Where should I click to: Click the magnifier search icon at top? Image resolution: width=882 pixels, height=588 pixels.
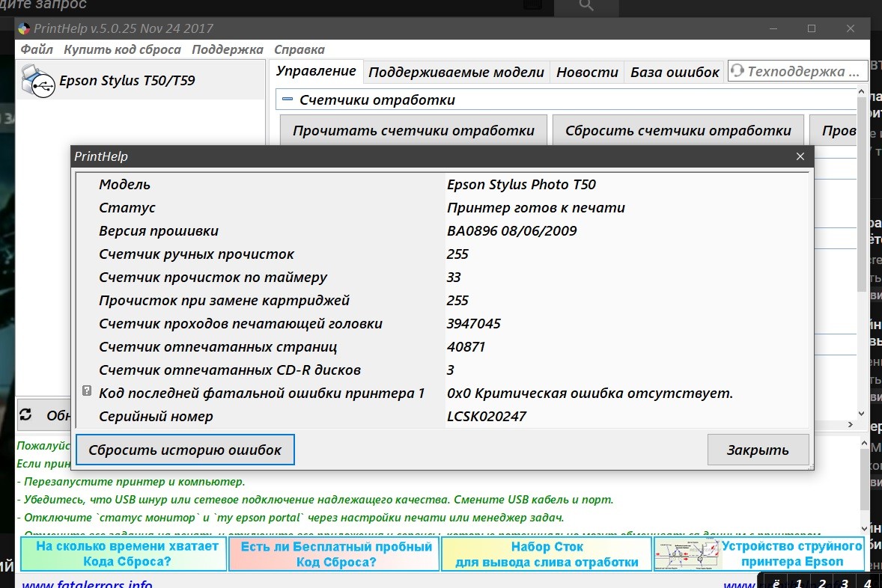point(586,5)
